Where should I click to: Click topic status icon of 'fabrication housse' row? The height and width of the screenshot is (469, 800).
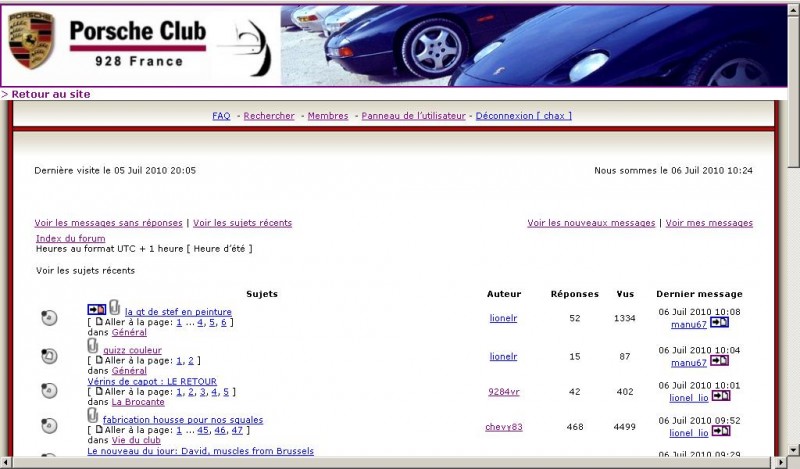click(x=49, y=426)
